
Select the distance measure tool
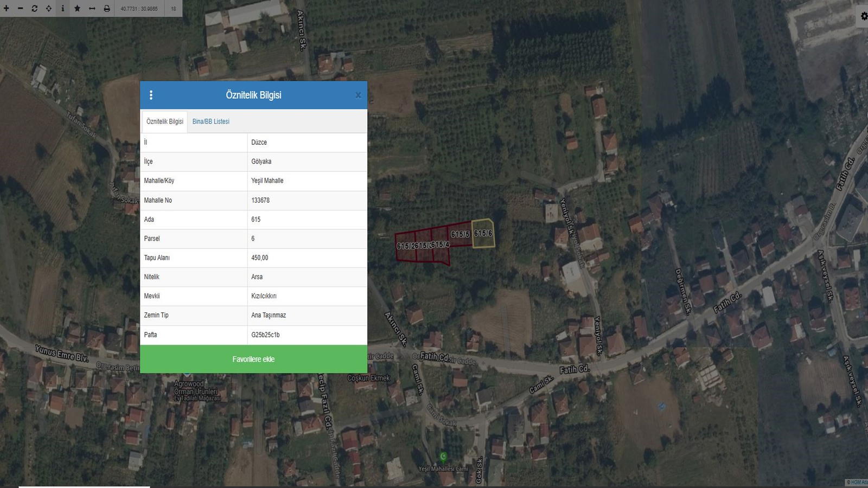[x=92, y=8]
